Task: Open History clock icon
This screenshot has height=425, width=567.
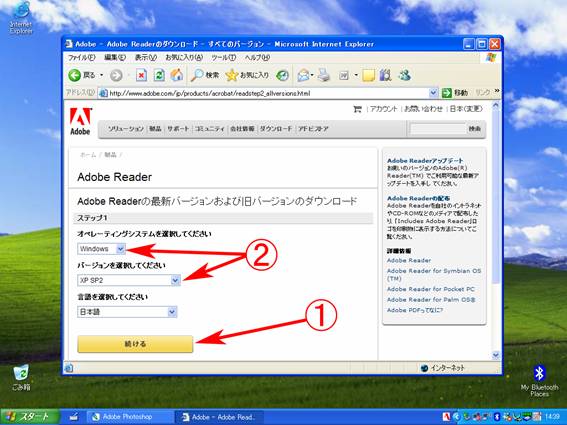Action: [x=282, y=75]
